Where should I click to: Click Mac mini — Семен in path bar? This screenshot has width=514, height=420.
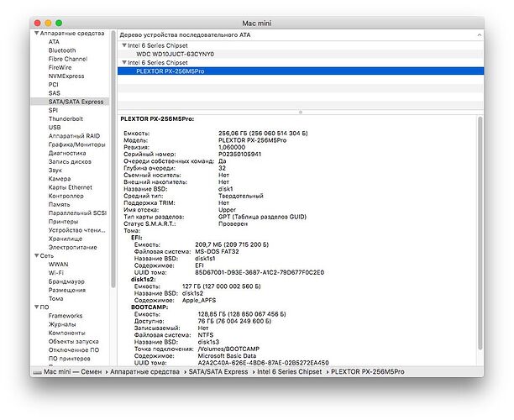[x=72, y=371]
